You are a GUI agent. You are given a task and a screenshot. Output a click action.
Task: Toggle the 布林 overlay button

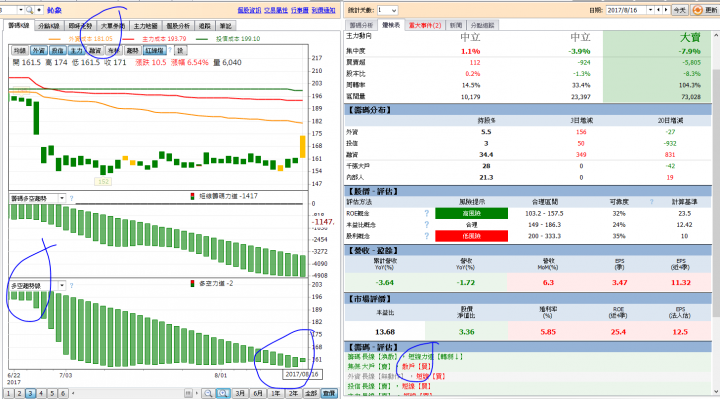click(113, 51)
